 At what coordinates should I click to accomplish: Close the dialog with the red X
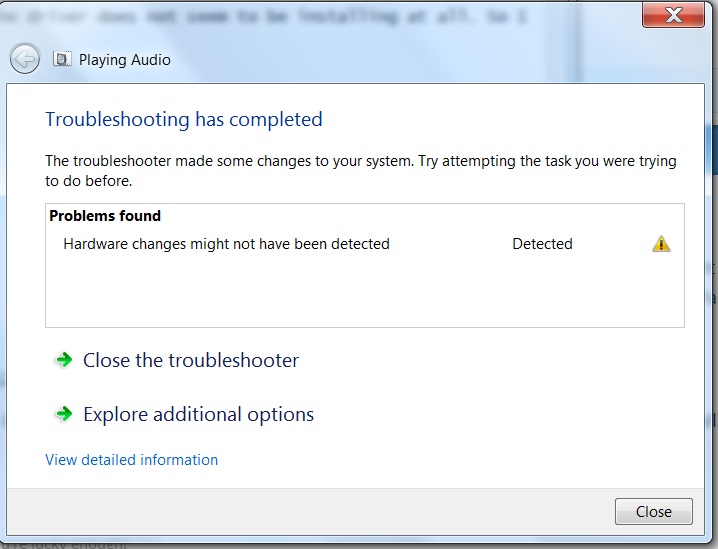pos(673,15)
